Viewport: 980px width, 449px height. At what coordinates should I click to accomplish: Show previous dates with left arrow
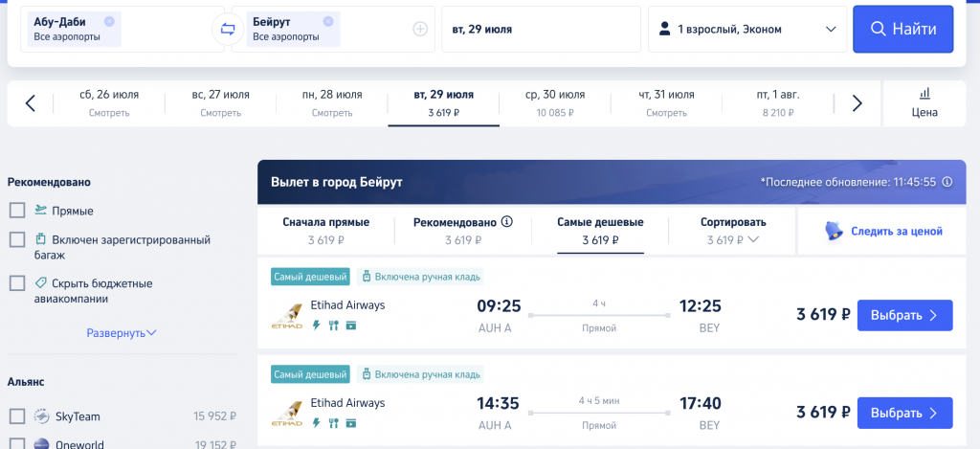(30, 103)
